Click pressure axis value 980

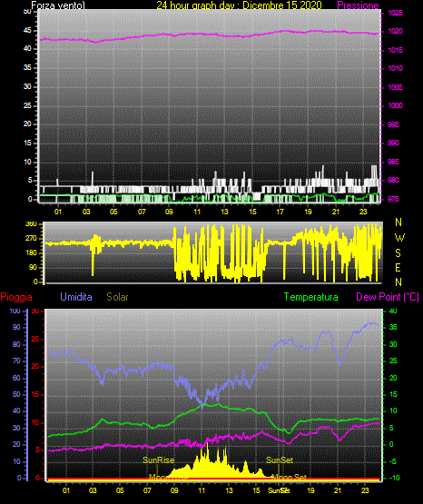393,180
